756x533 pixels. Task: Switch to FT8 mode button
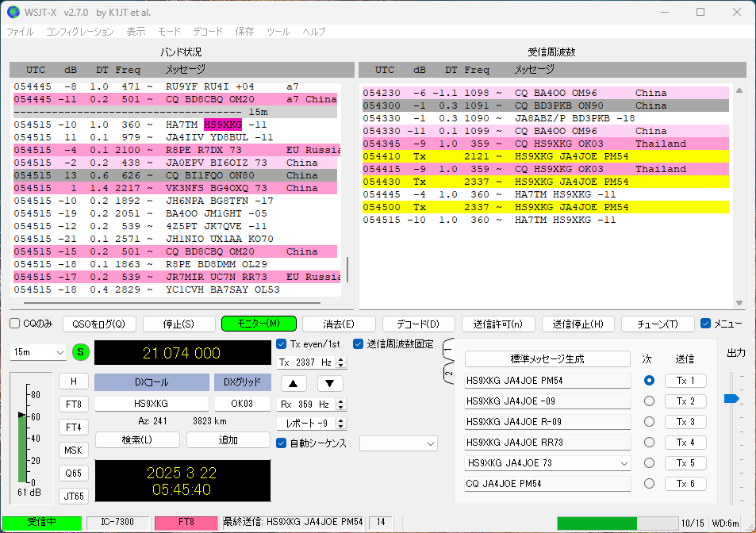(x=74, y=404)
